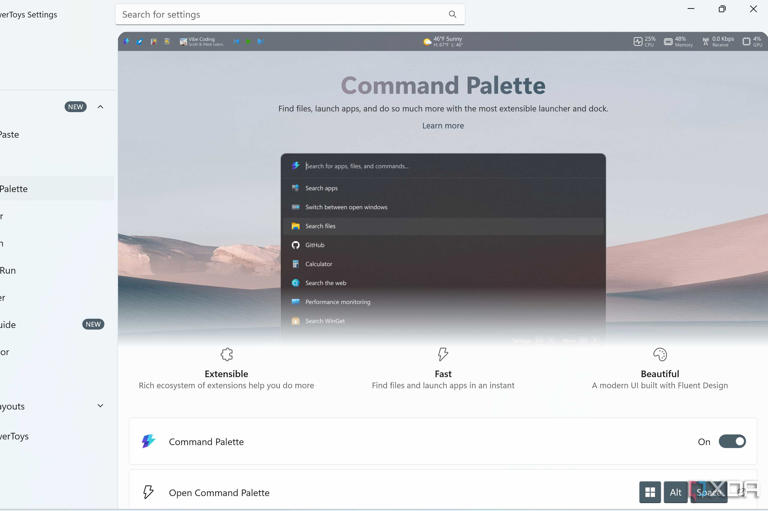Click the GPU usage icon in dock

tap(746, 42)
